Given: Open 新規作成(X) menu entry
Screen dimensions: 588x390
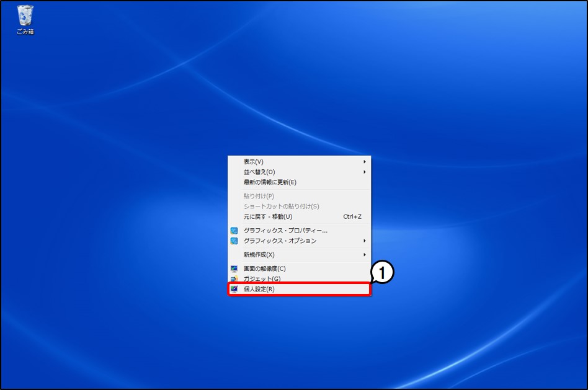Looking at the screenshot, I should (x=299, y=255).
